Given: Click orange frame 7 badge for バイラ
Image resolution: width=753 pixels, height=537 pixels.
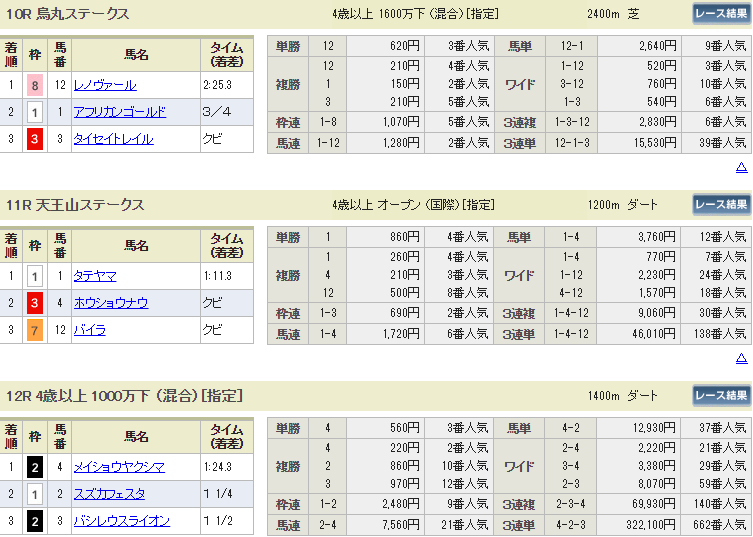Looking at the screenshot, I should pyautogui.click(x=35, y=330).
